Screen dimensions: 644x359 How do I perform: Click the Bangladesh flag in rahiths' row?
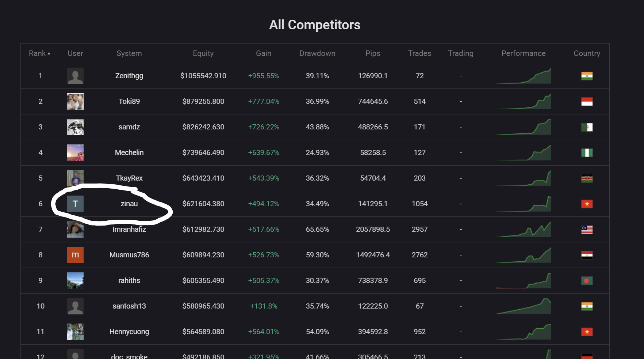click(587, 281)
